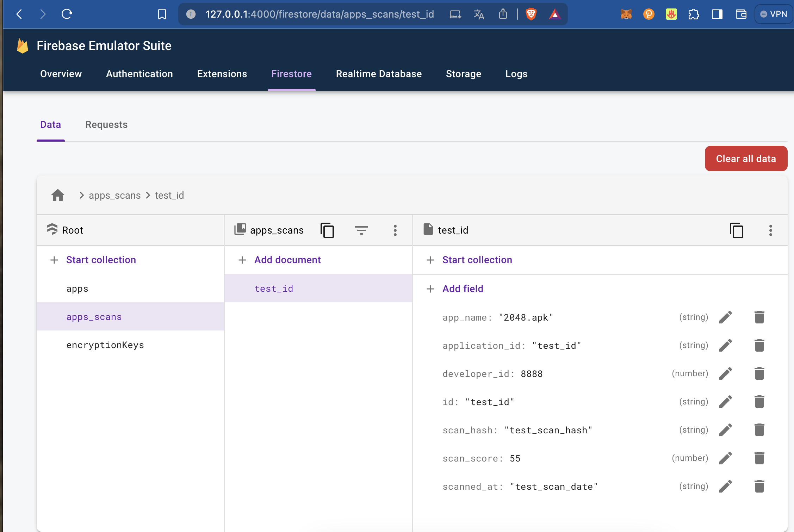The width and height of the screenshot is (794, 532).
Task: Open MetaMask fox extension
Action: [x=626, y=14]
